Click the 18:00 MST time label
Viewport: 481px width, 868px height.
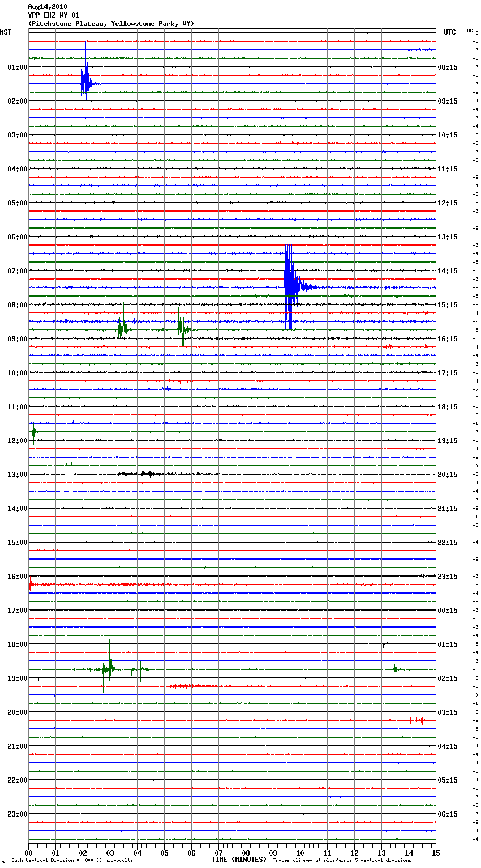(18, 644)
